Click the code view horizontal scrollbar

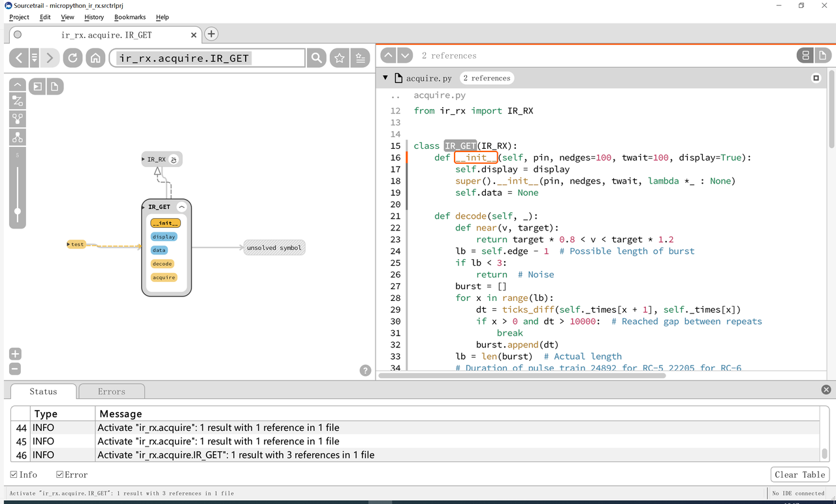(x=522, y=375)
